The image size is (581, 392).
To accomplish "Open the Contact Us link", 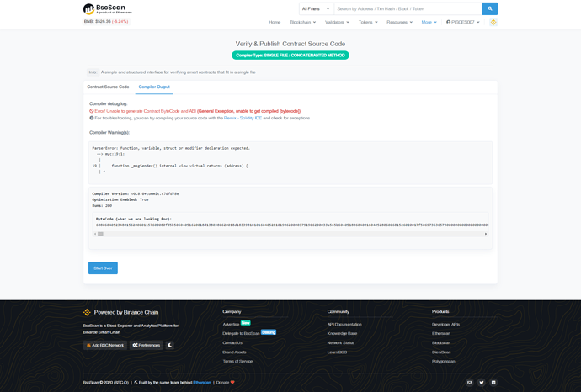I will (232, 342).
